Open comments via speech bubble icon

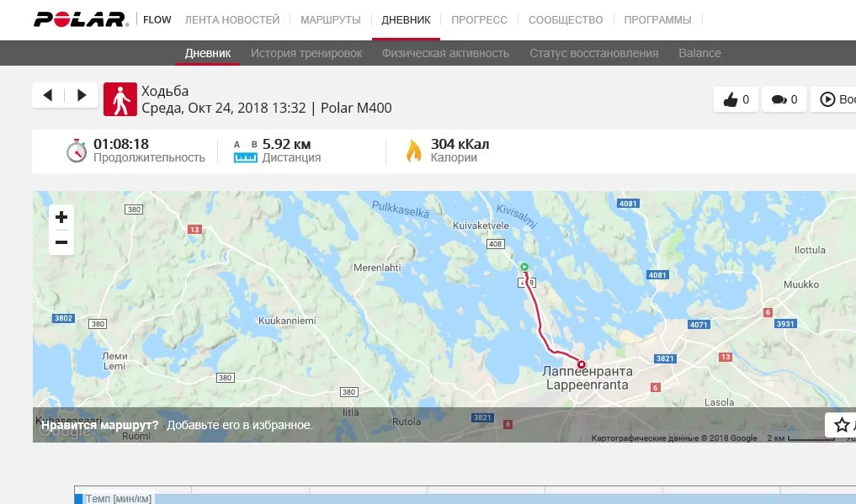[x=779, y=99]
